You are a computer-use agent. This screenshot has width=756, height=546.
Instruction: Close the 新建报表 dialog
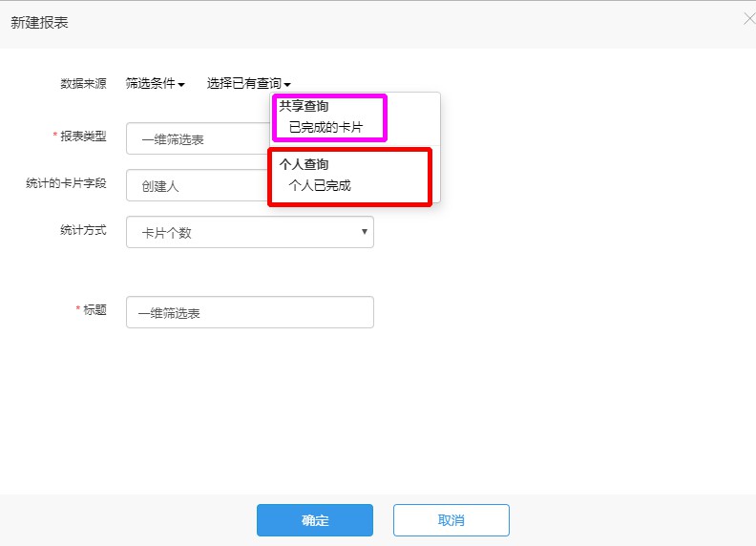[x=749, y=19]
